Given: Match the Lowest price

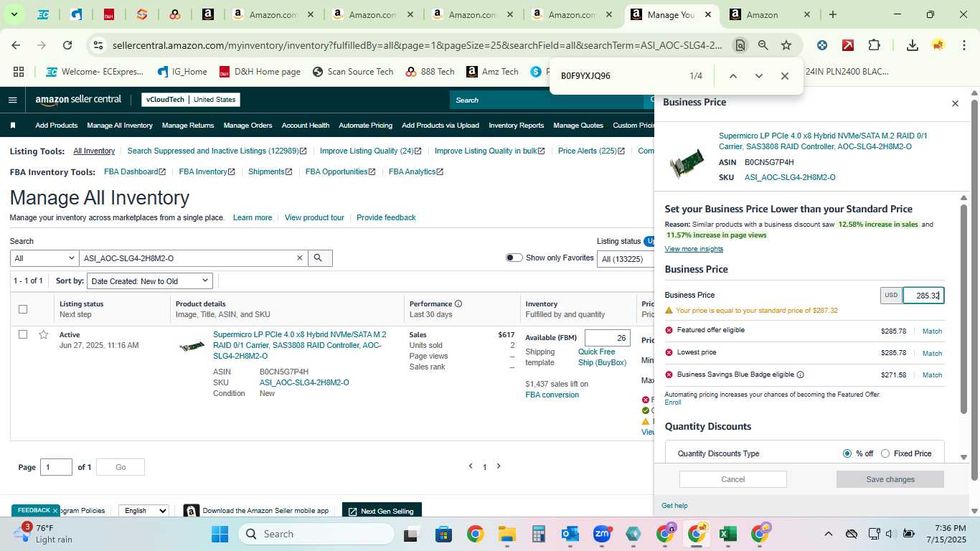Looking at the screenshot, I should click(932, 353).
